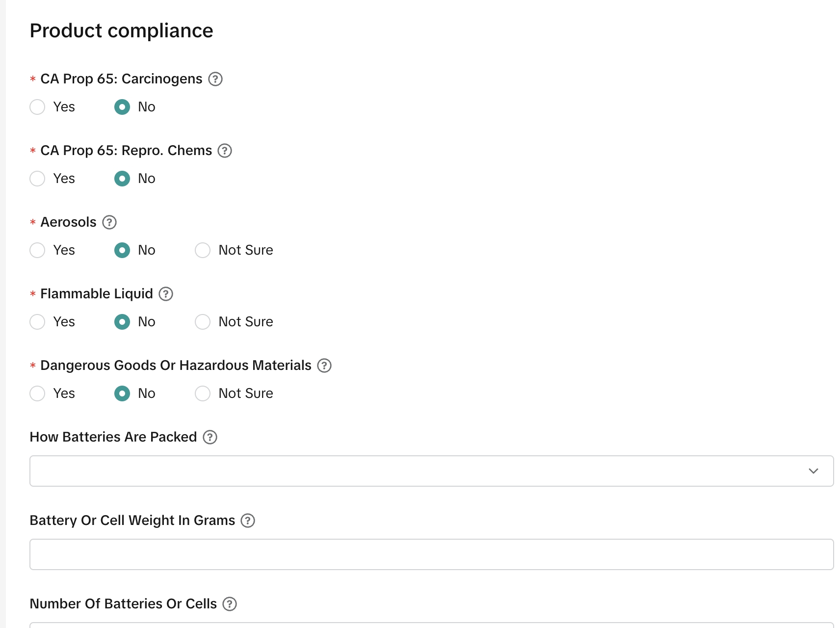
Task: Show Flammable Liquid help tooltip icon
Action: 166,294
